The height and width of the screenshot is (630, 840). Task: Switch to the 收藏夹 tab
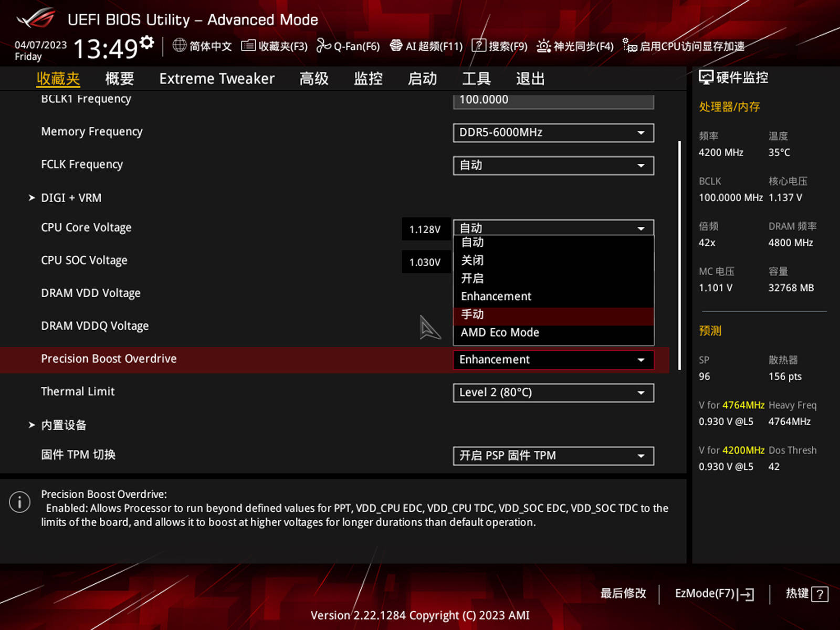pos(58,79)
